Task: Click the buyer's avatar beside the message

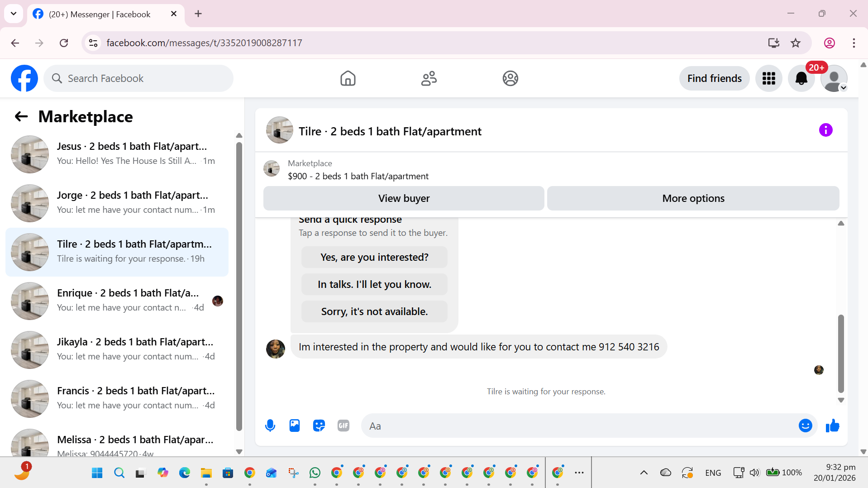Action: [275, 349]
